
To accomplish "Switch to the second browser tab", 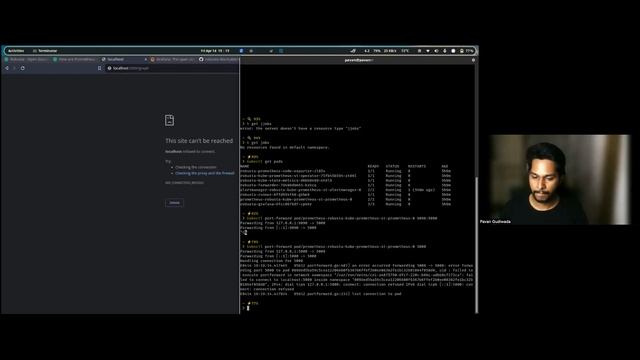I will pos(76,60).
